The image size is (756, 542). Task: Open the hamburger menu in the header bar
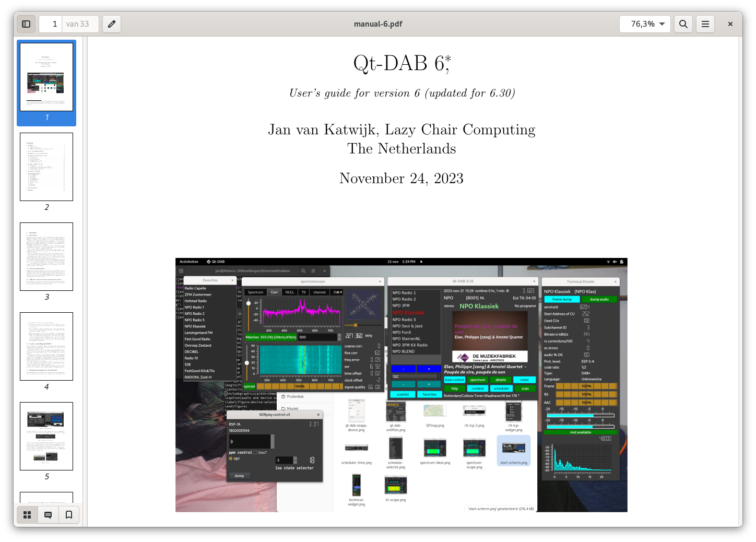coord(705,24)
